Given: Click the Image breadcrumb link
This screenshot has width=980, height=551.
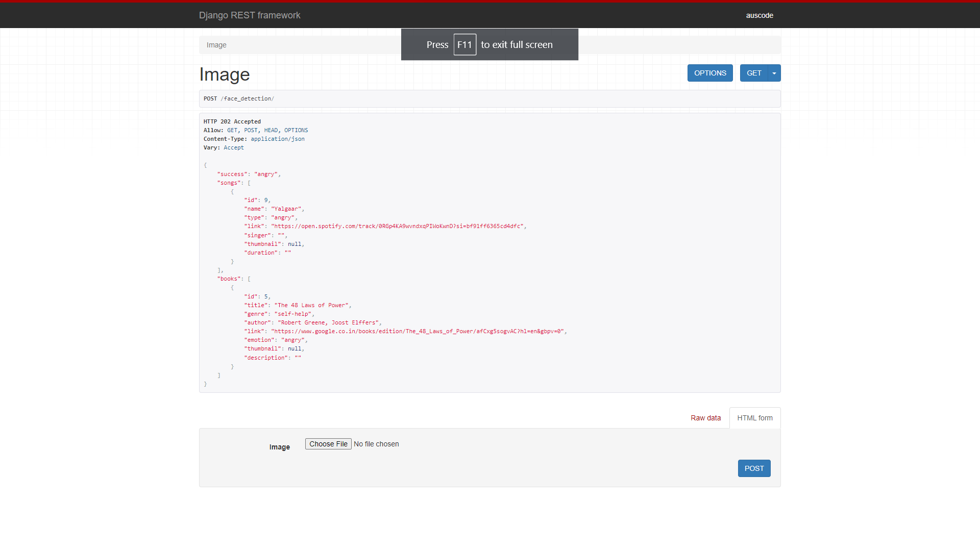Looking at the screenshot, I should (x=216, y=45).
